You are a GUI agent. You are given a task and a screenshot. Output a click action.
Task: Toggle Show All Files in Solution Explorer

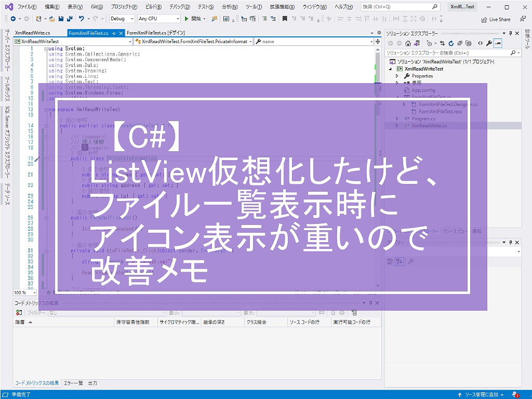click(x=469, y=44)
